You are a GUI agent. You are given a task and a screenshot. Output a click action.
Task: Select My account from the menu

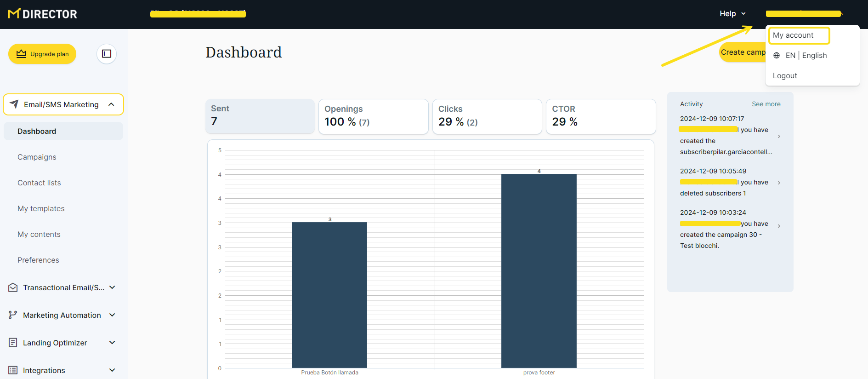793,35
